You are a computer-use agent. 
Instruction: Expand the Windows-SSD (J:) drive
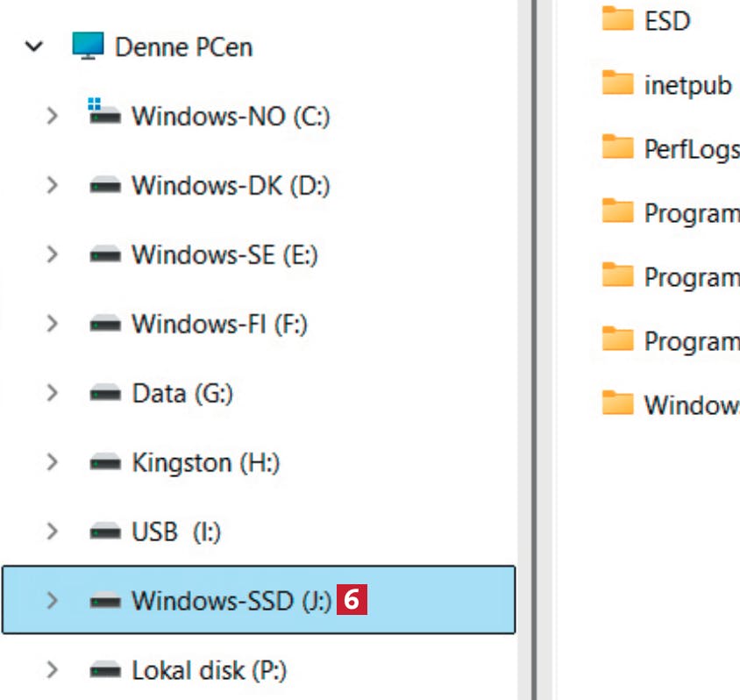(52, 601)
